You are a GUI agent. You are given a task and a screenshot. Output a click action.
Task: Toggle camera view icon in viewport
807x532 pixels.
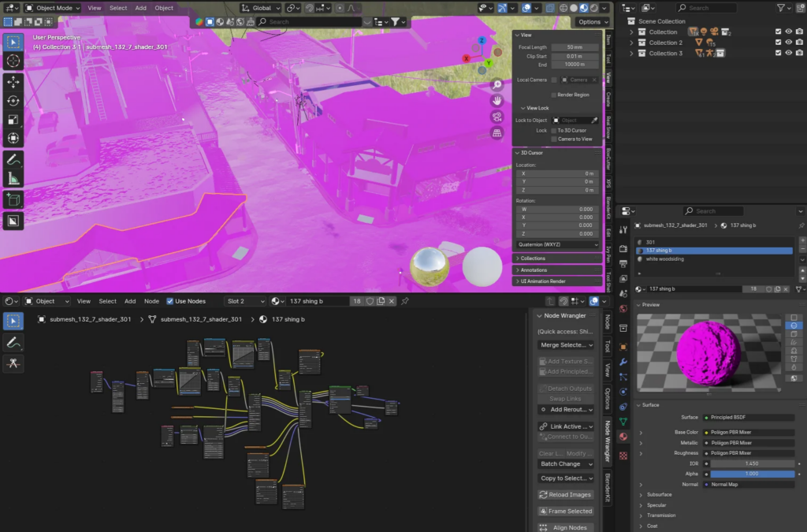click(496, 117)
